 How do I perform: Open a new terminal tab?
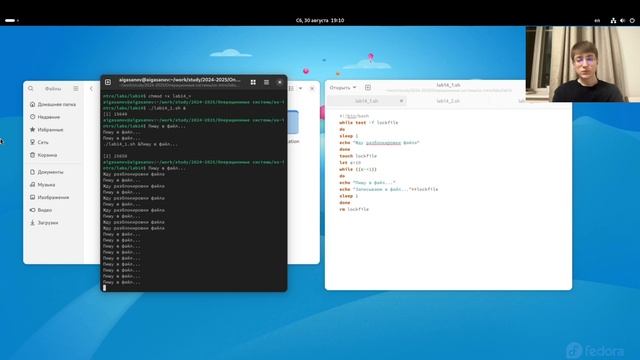pos(108,82)
